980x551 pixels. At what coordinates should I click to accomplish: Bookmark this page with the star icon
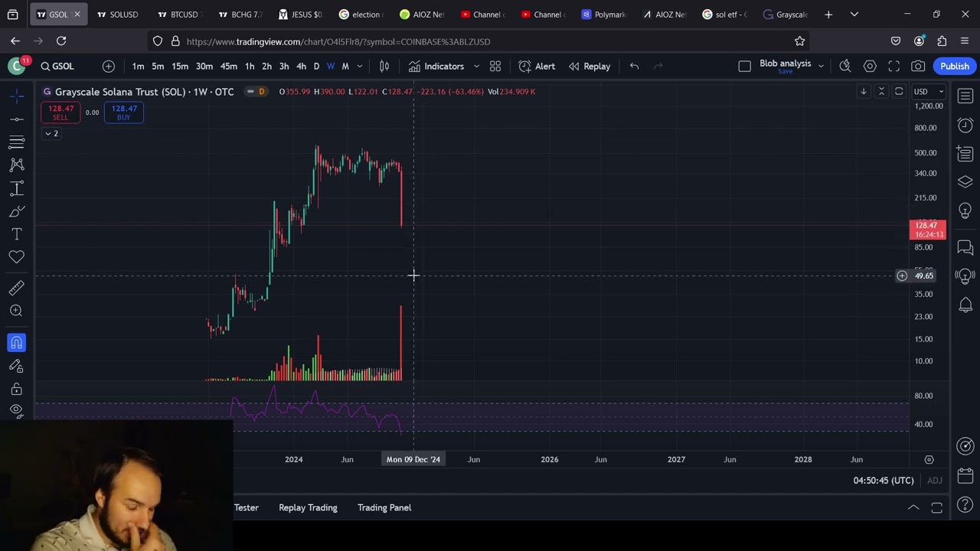tap(799, 41)
